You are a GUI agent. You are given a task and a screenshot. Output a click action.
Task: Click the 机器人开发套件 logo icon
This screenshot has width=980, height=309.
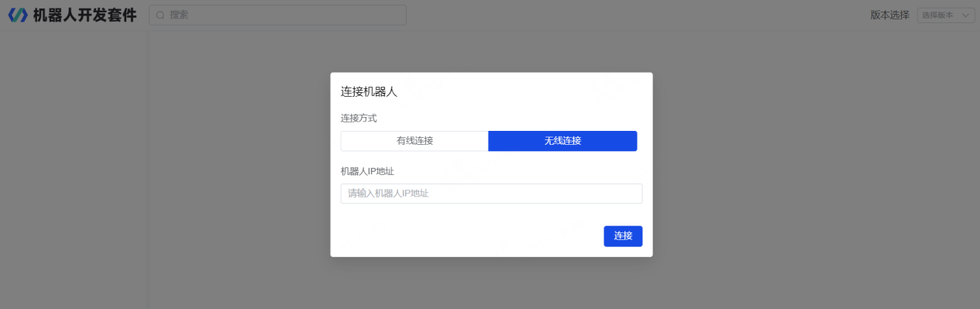[x=17, y=15]
